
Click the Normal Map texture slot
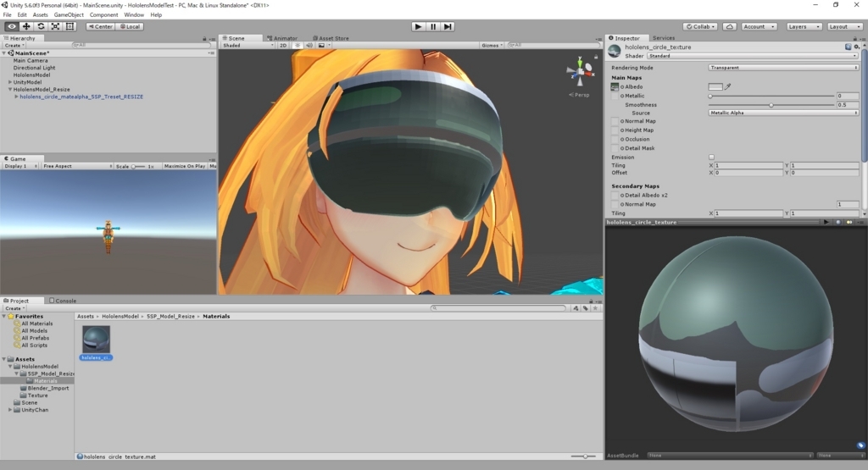tap(615, 121)
